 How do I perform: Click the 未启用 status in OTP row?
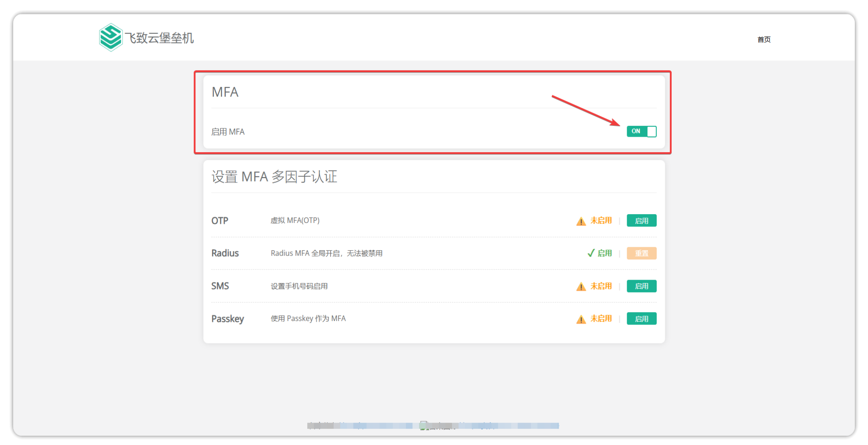point(601,221)
